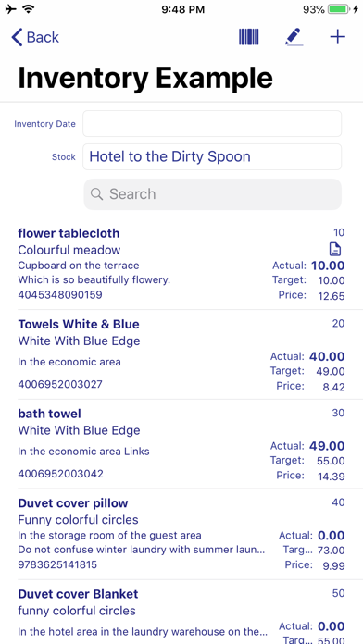
Task: Click the Search bar
Action: click(x=213, y=194)
